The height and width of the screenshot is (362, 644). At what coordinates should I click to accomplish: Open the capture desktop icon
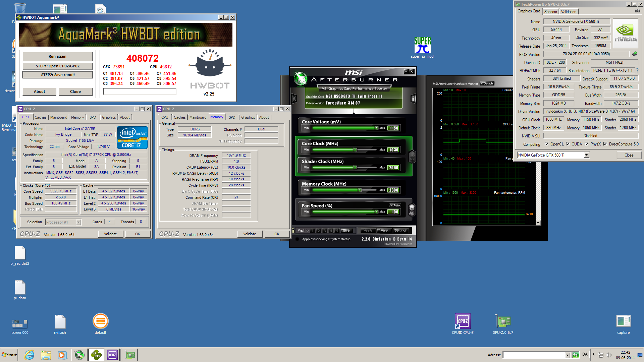(x=623, y=324)
